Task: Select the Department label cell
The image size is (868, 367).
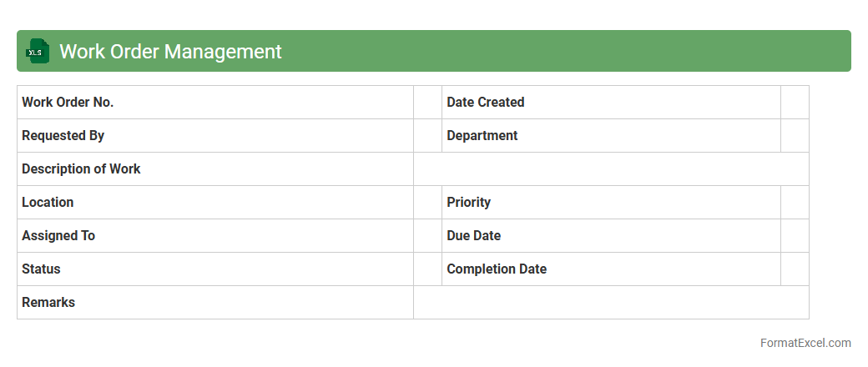Action: click(611, 135)
